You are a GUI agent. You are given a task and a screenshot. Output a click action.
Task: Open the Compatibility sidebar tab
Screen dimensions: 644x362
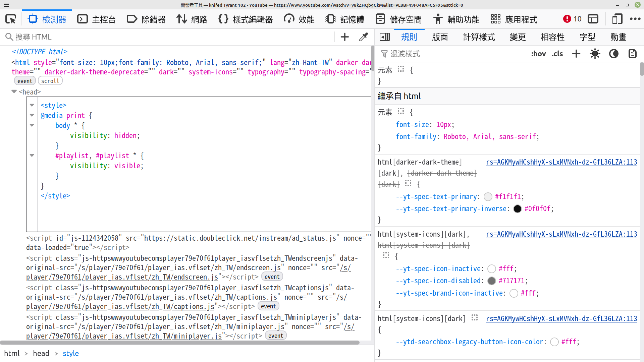(553, 37)
